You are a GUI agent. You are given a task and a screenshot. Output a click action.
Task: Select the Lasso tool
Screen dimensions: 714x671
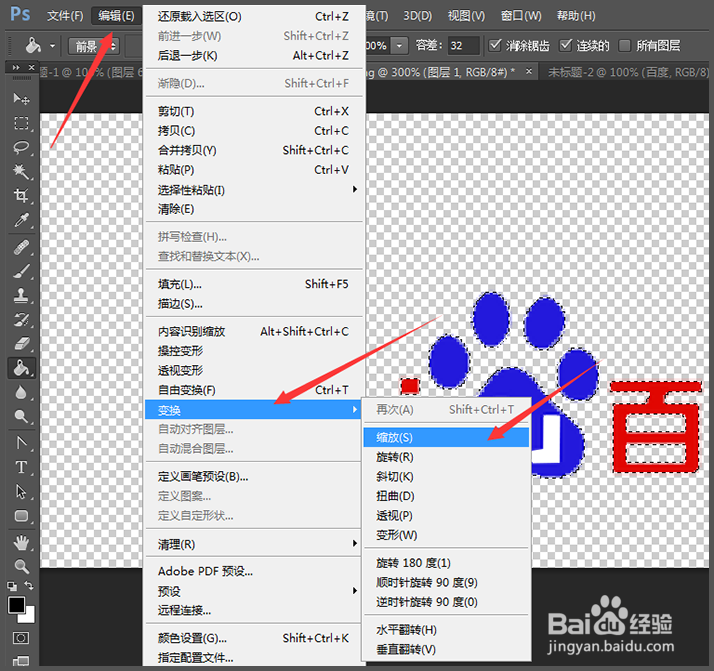[21, 147]
